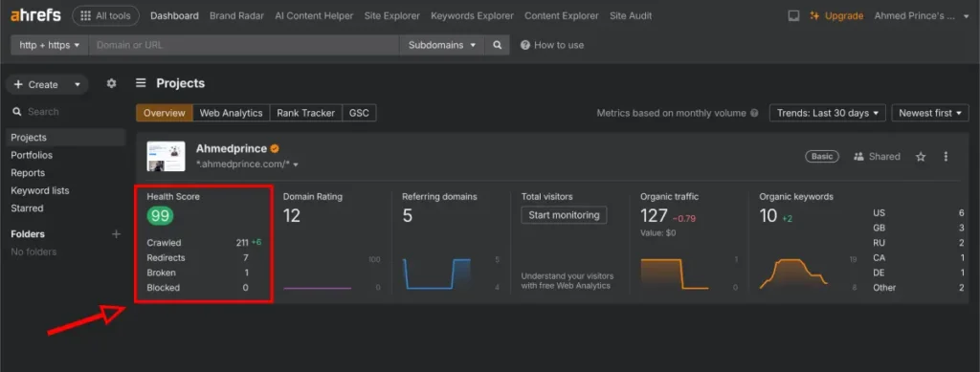Image resolution: width=980 pixels, height=372 pixels.
Task: Open the Dashboard menu item
Action: coord(174,15)
